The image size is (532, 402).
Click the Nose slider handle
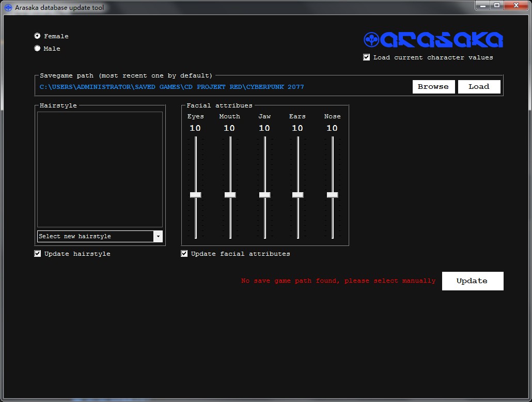332,195
